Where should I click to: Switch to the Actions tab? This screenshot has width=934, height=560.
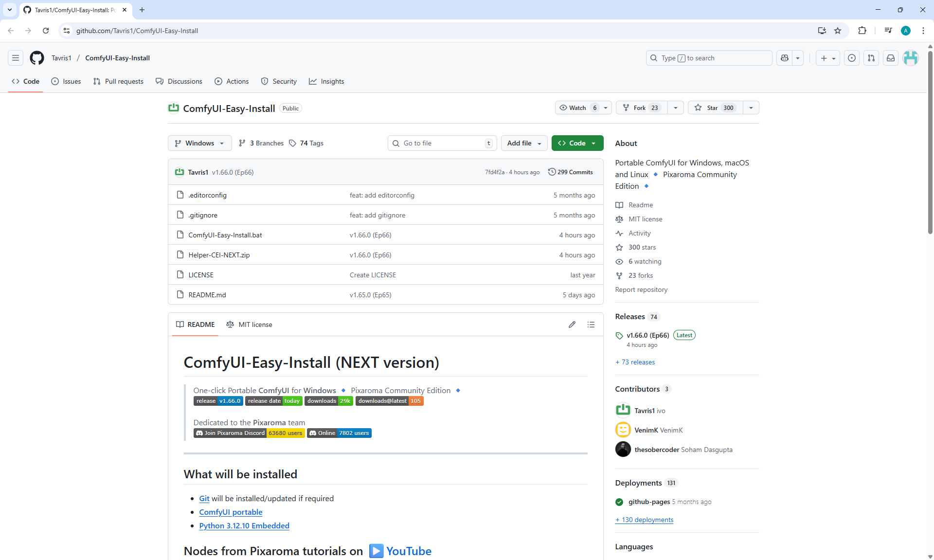pyautogui.click(x=232, y=81)
